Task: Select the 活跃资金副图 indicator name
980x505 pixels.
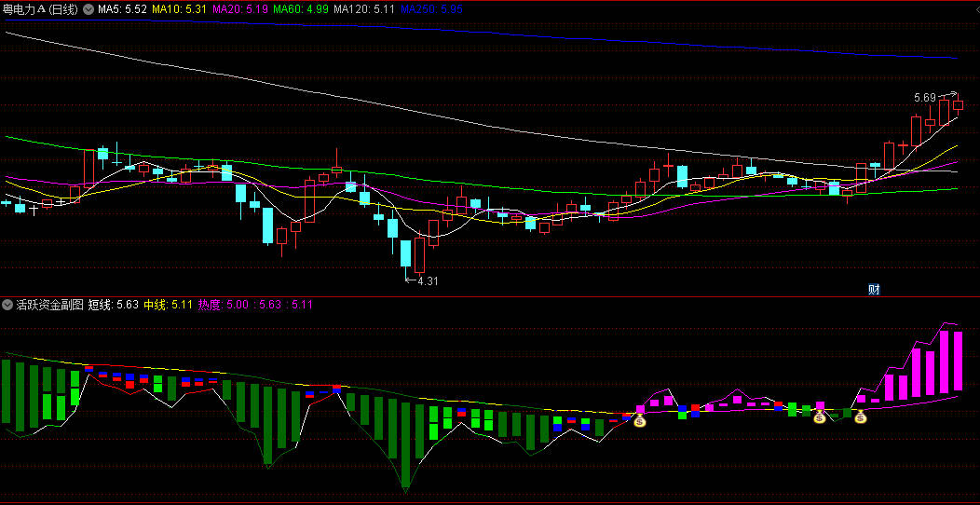Action: click(50, 305)
